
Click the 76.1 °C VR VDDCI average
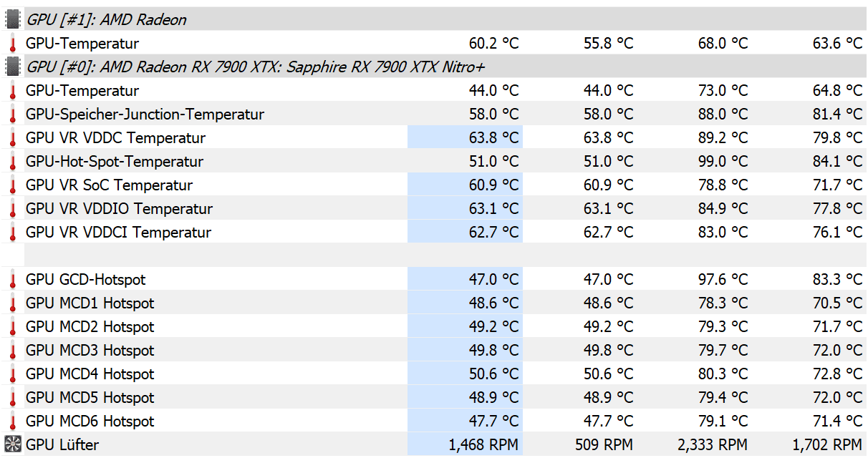coord(837,233)
